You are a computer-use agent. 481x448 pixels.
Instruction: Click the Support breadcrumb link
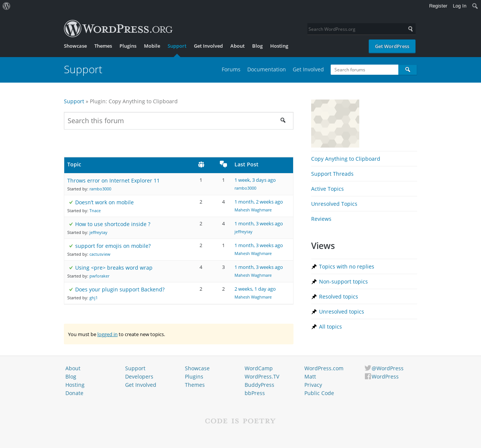pos(74,101)
